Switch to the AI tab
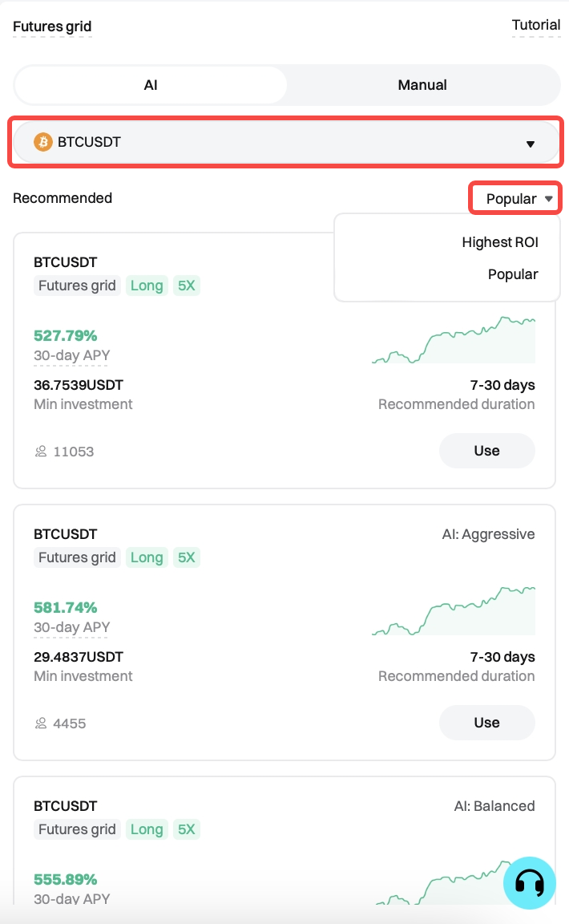The width and height of the screenshot is (569, 924). 151,85
